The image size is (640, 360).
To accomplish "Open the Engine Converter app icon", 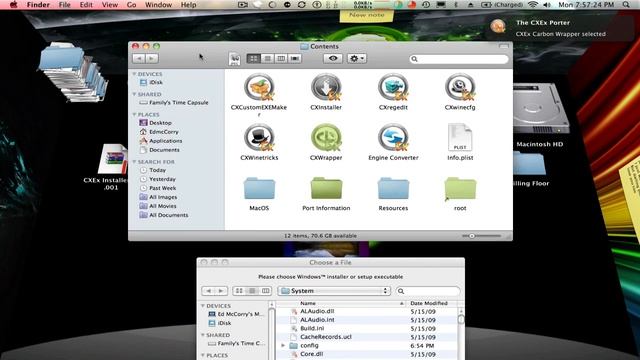I will tap(393, 138).
